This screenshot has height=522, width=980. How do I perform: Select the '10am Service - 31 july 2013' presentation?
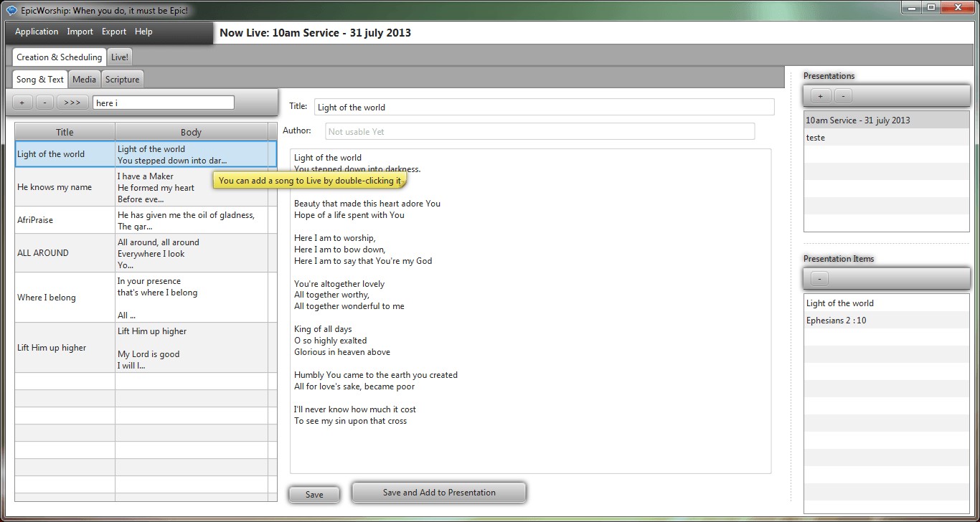tap(886, 120)
